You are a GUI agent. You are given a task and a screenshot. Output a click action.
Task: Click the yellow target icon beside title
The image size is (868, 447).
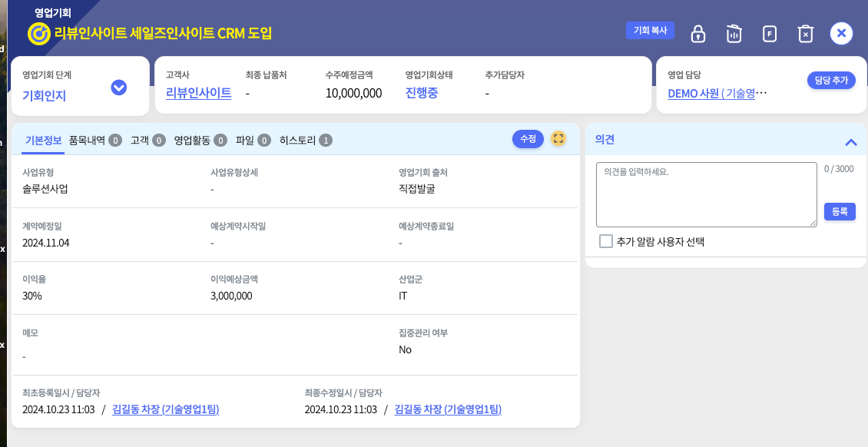click(x=38, y=34)
